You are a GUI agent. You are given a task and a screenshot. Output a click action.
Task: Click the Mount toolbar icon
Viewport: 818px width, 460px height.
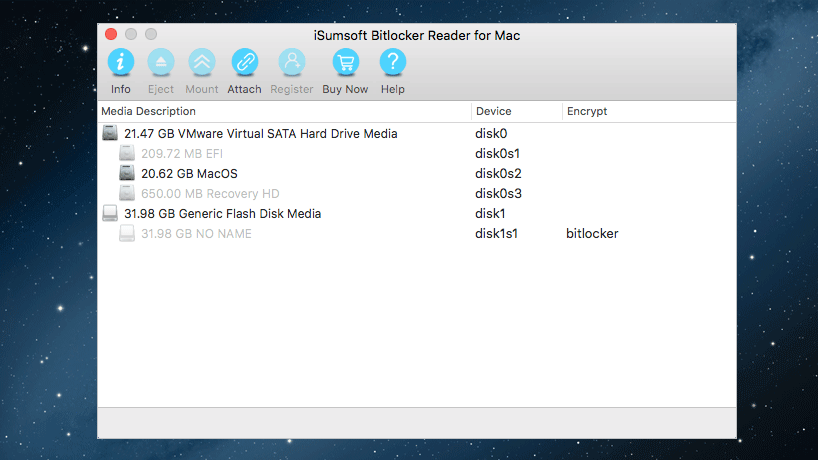[x=202, y=63]
